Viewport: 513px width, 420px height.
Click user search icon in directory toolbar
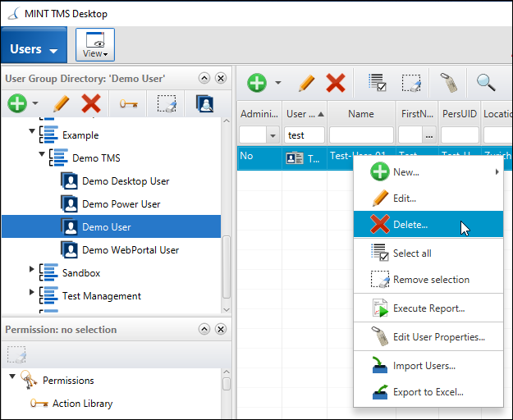click(x=205, y=103)
